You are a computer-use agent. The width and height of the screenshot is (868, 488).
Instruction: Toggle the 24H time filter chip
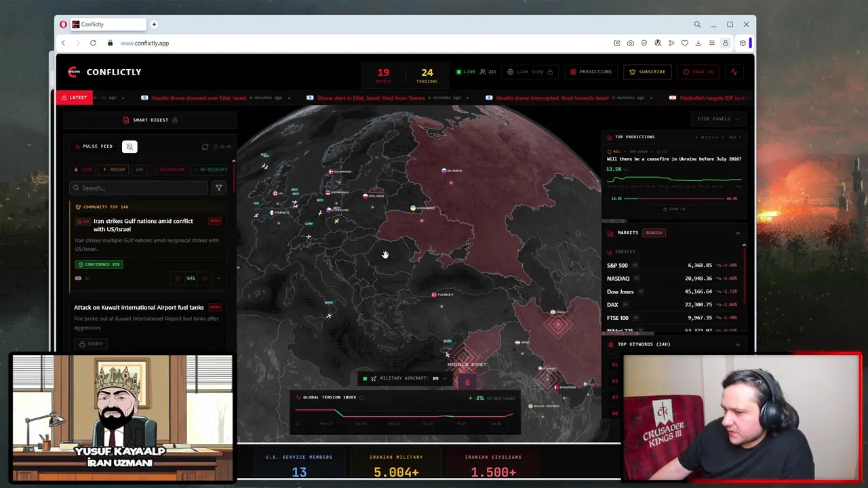(139, 169)
